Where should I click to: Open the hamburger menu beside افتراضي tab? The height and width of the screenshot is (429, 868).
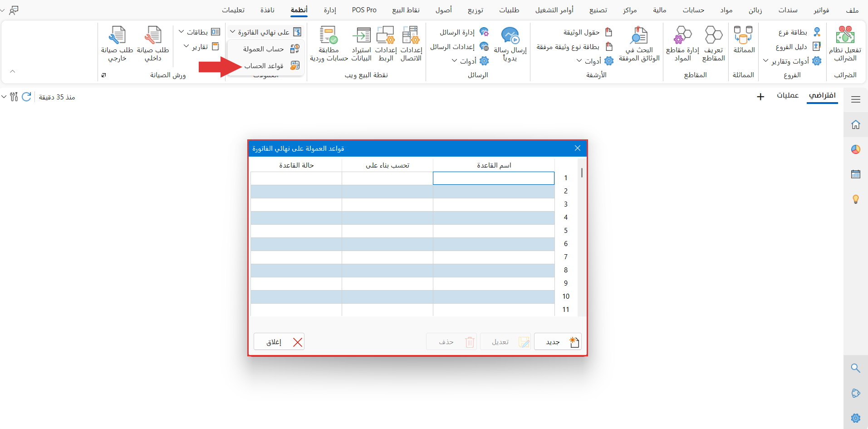[x=856, y=99]
